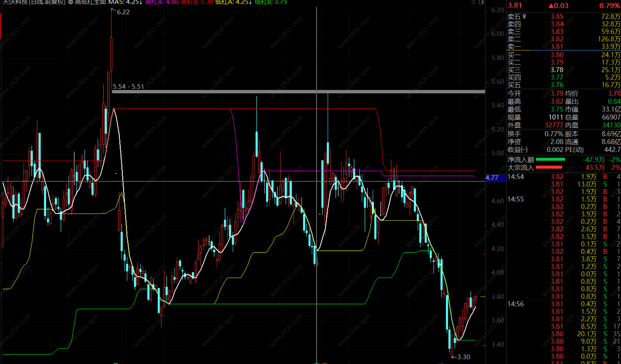The image size is (621, 364).
Task: Click the diamond icon above the chart
Action: tap(474, 2)
